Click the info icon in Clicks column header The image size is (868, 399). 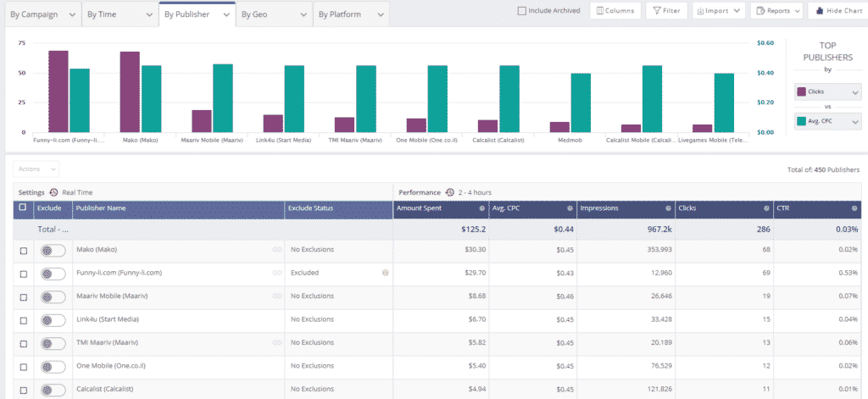(x=766, y=208)
